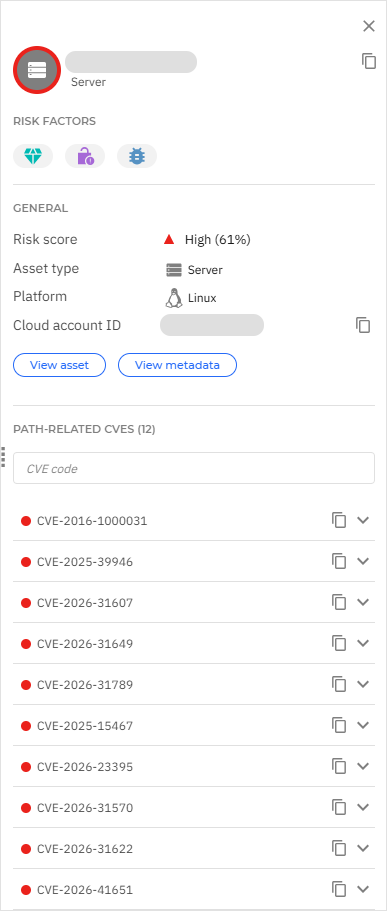Copy CVE-2026-41651 code
This screenshot has width=387, height=911.
click(x=339, y=889)
